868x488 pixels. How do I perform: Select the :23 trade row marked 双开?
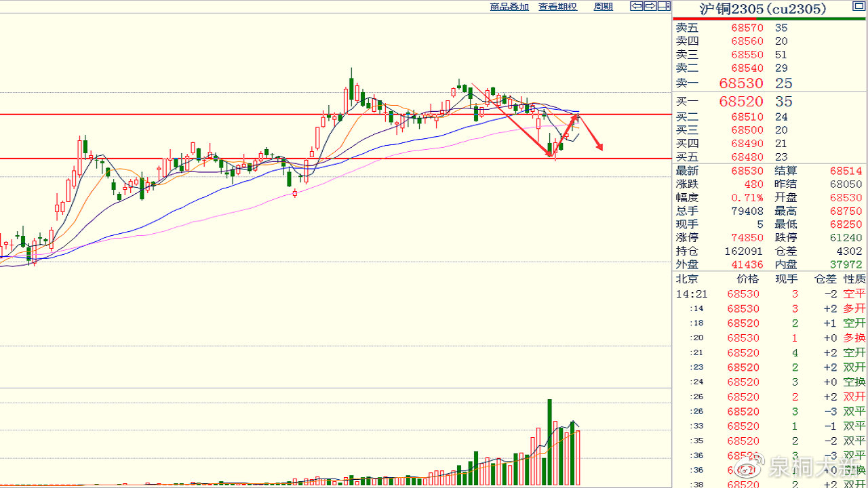770,367
